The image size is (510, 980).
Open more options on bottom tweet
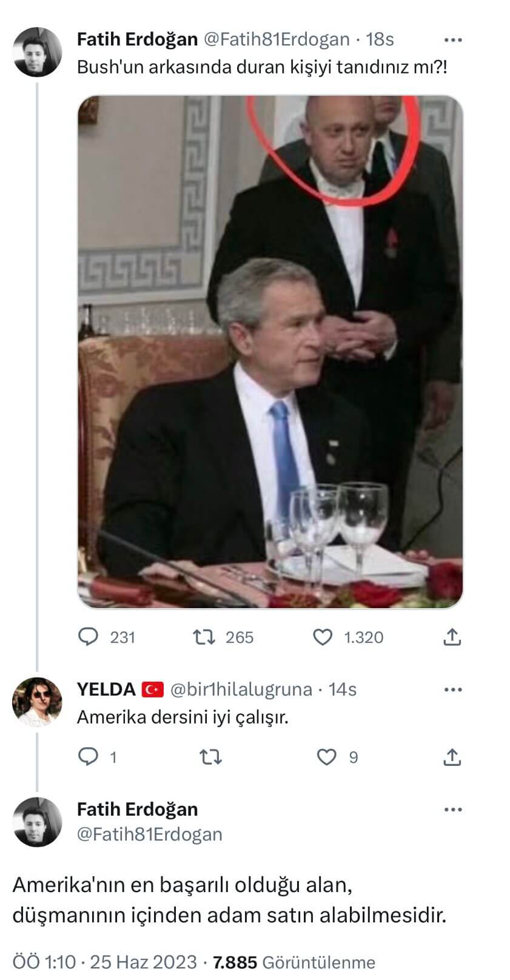[453, 810]
